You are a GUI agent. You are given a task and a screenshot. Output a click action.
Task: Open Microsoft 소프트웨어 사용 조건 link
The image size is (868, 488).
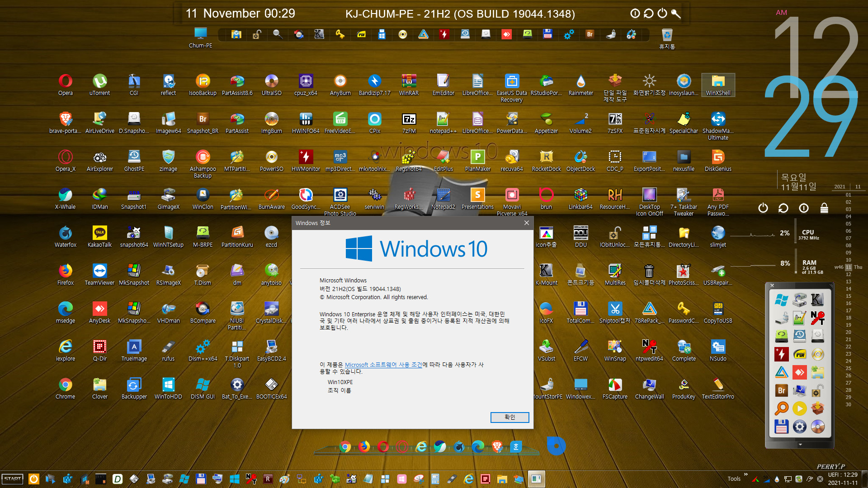point(383,365)
